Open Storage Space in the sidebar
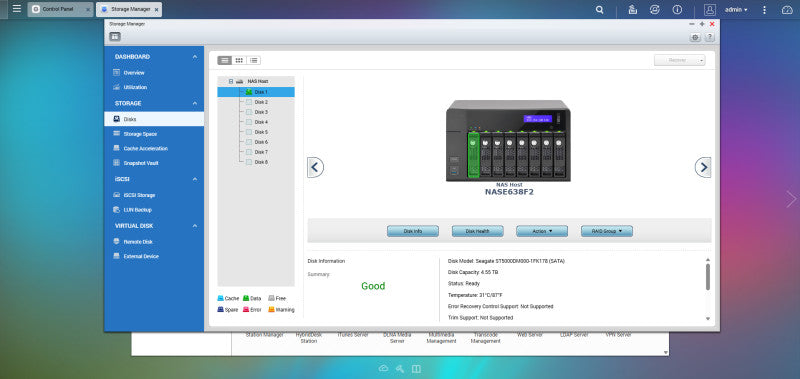 pyautogui.click(x=154, y=134)
